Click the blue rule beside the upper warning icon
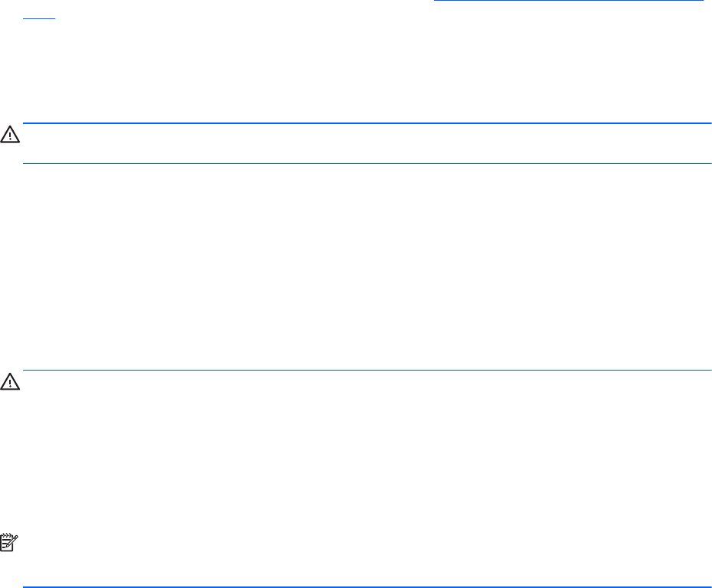The image size is (712, 588). pos(367,123)
